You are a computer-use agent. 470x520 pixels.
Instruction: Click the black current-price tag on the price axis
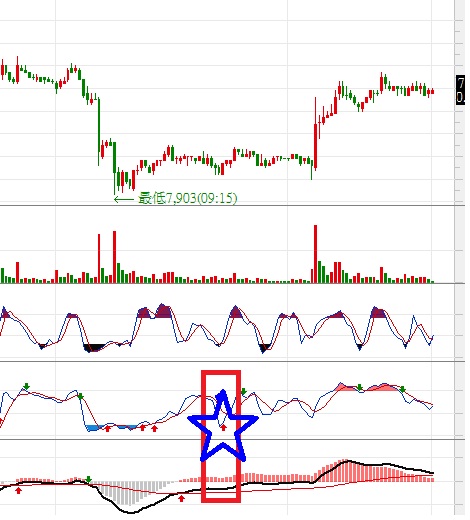coord(460,90)
